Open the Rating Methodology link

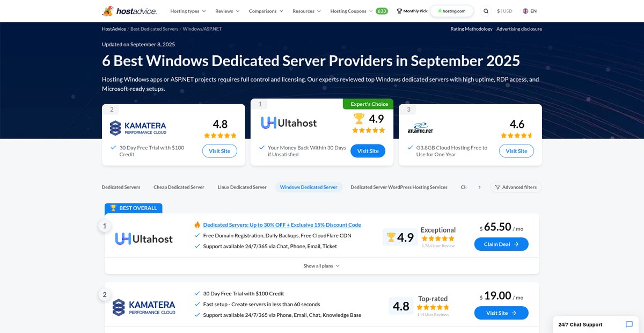coord(471,28)
